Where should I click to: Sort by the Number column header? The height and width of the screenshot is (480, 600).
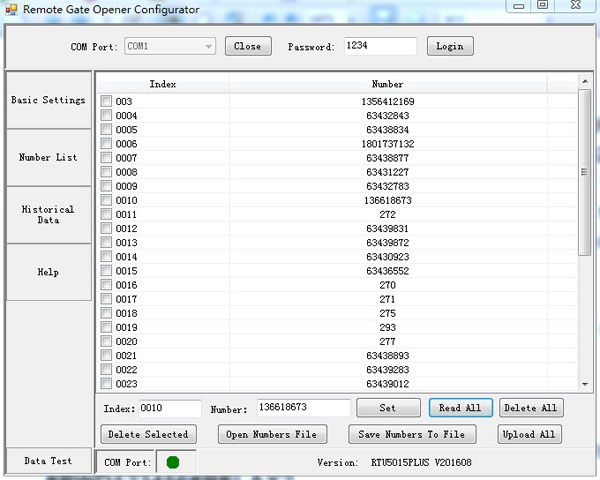click(388, 85)
